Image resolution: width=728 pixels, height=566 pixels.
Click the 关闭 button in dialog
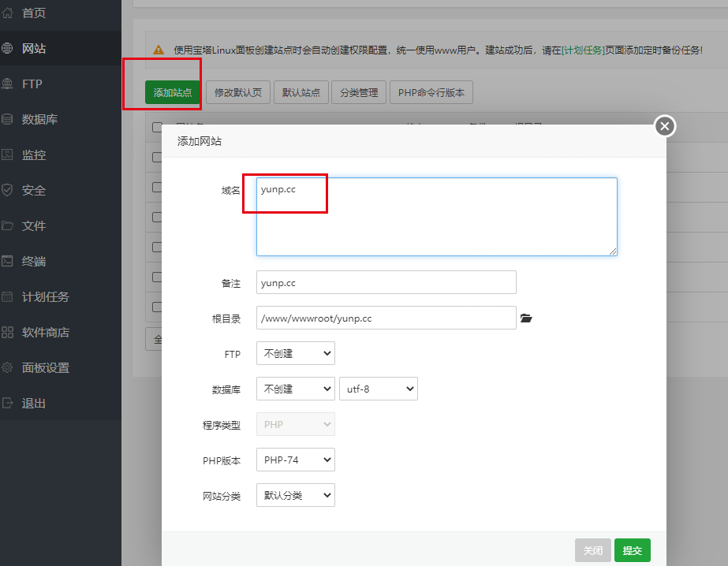593,550
